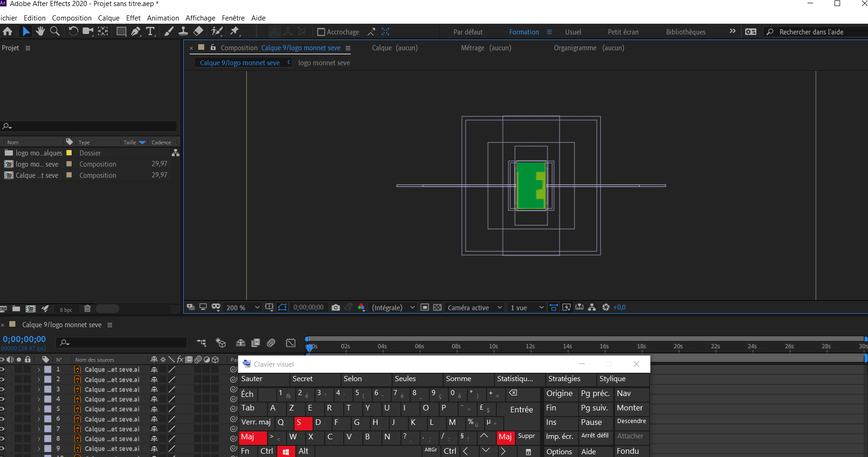
Task: Select the Rectangle shape tool
Action: 121,31
